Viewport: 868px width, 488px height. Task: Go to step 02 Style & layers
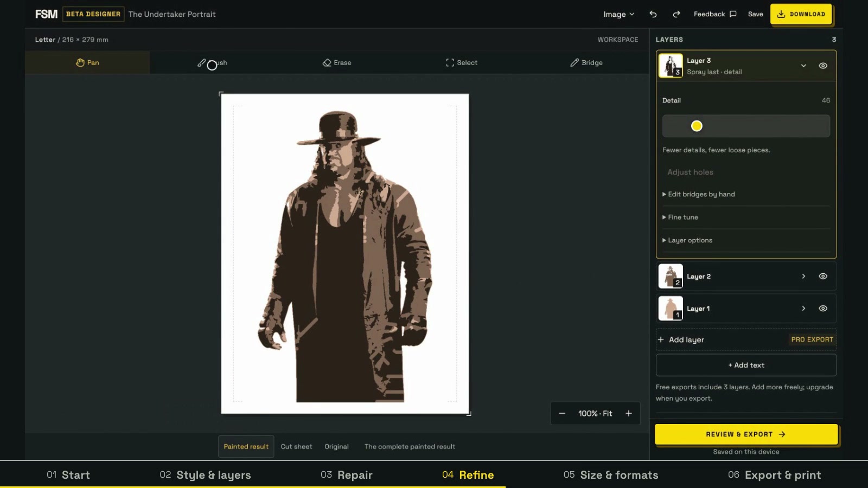[205, 475]
